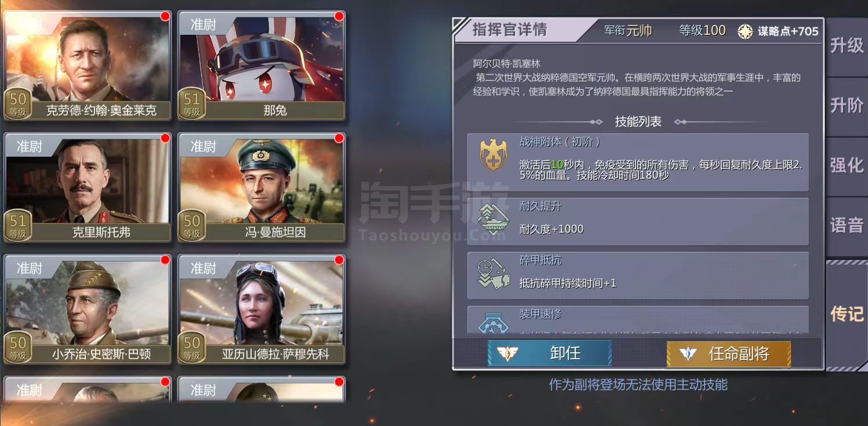
Task: Select commander 克劳德·约翰·奥金莱克 card
Action: [88, 66]
